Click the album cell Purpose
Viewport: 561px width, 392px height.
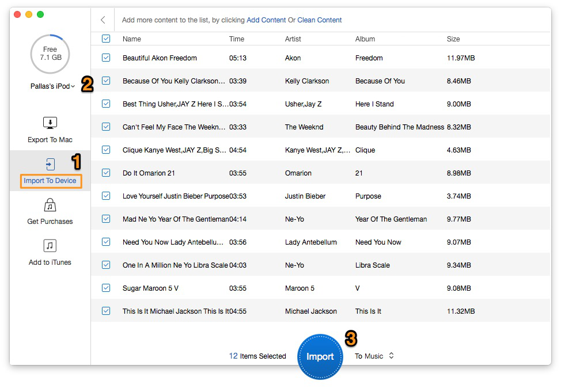point(368,196)
